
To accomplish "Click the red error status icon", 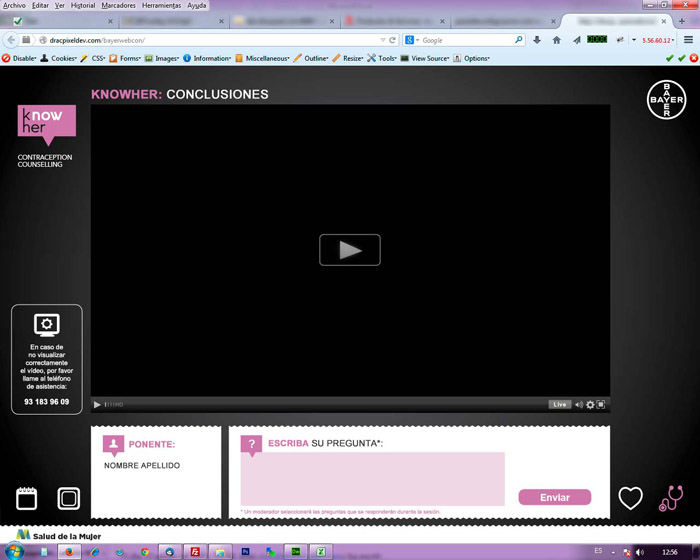I will click(694, 58).
